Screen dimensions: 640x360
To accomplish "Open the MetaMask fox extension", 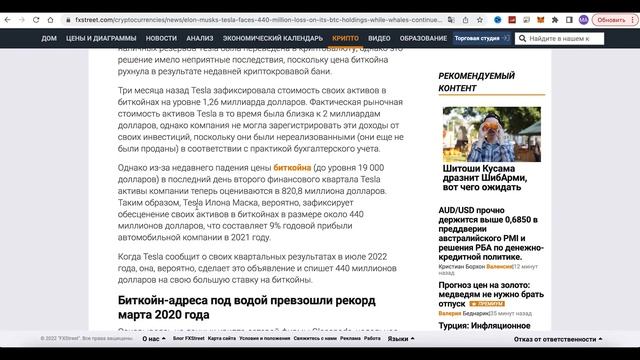I will pos(540,20).
